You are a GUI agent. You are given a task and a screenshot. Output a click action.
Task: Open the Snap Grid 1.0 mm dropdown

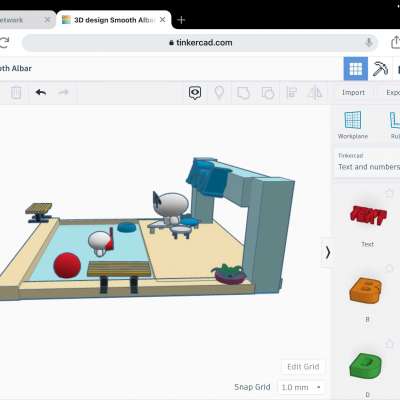coord(301,387)
